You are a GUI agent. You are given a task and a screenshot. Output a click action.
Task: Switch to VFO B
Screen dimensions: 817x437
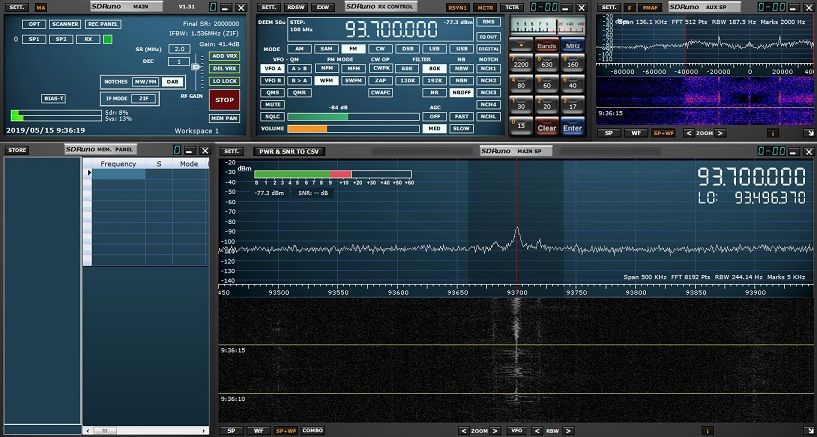(273, 81)
